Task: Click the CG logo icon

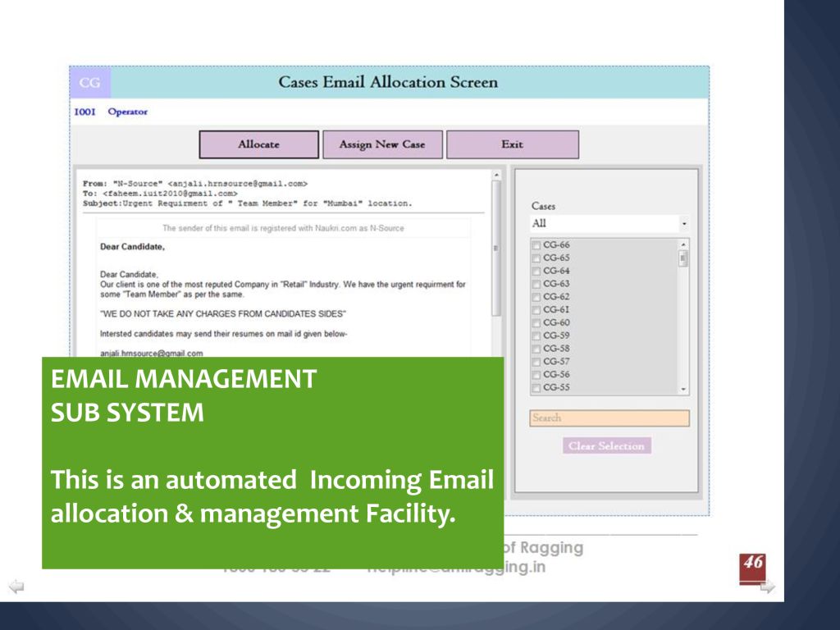Action: (x=90, y=83)
